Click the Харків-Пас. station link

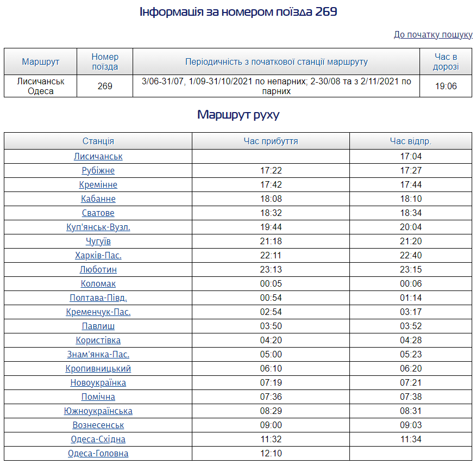coord(98,256)
